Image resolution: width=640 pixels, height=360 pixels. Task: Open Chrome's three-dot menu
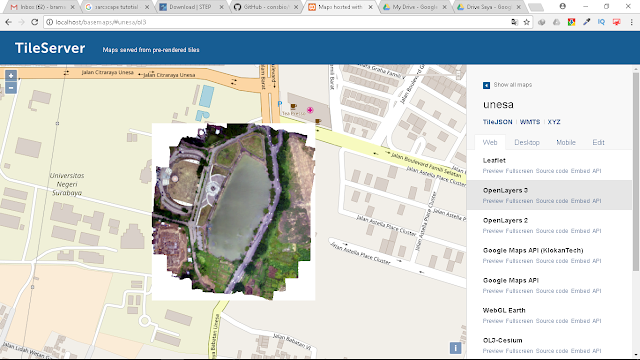click(x=631, y=22)
